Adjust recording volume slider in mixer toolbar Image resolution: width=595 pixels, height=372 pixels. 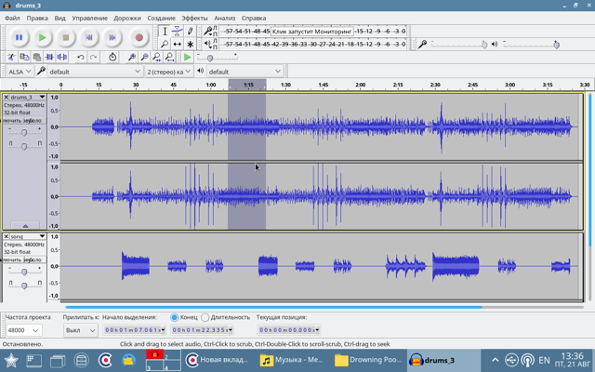coord(459,44)
